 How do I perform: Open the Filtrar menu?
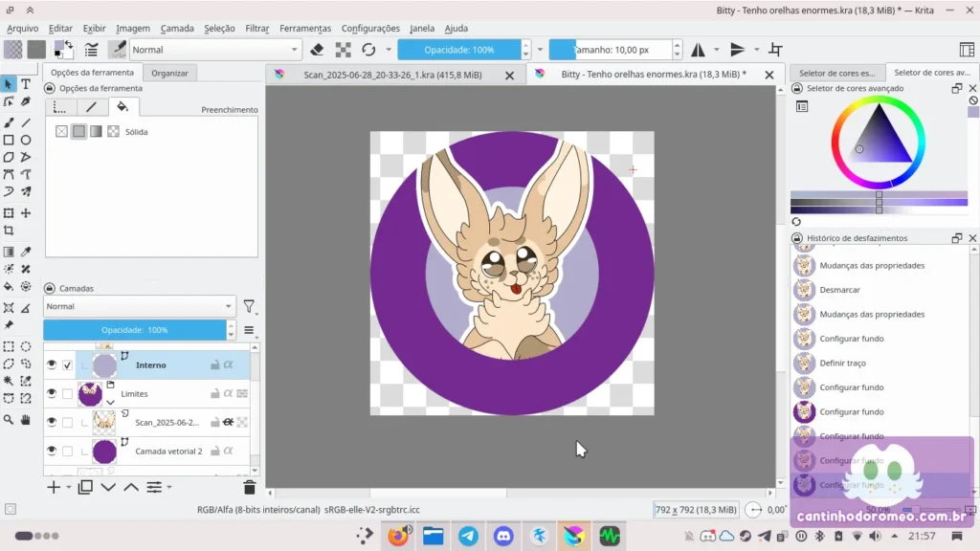256,28
